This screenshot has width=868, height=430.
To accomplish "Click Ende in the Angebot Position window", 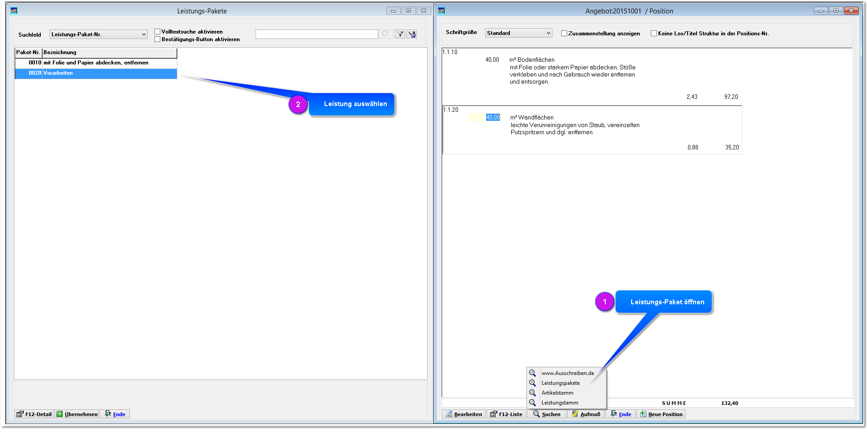I will [x=620, y=414].
